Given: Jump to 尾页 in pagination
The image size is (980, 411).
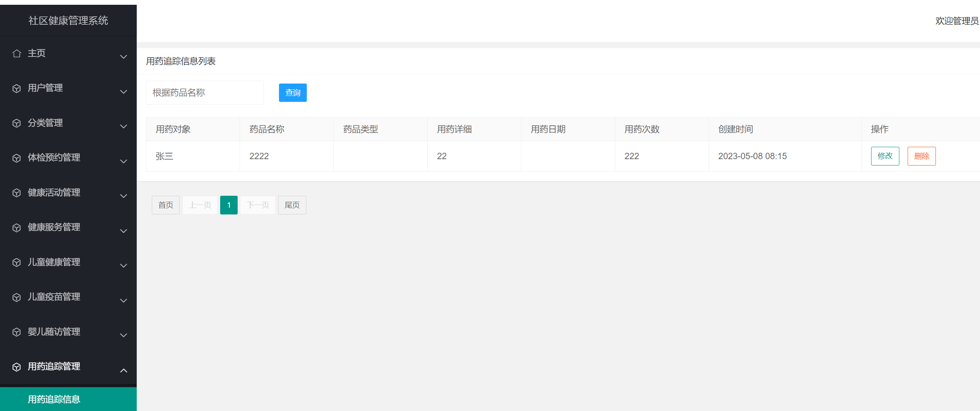Looking at the screenshot, I should coord(292,205).
